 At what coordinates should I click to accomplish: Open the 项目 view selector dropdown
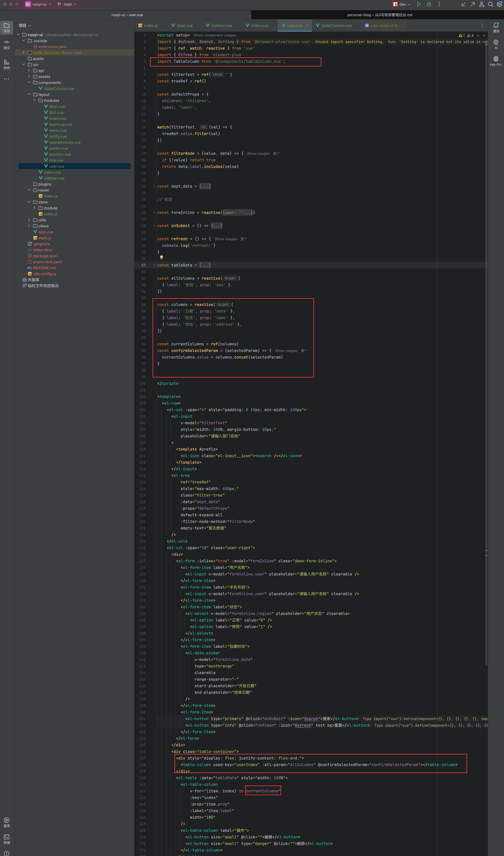pos(24,26)
